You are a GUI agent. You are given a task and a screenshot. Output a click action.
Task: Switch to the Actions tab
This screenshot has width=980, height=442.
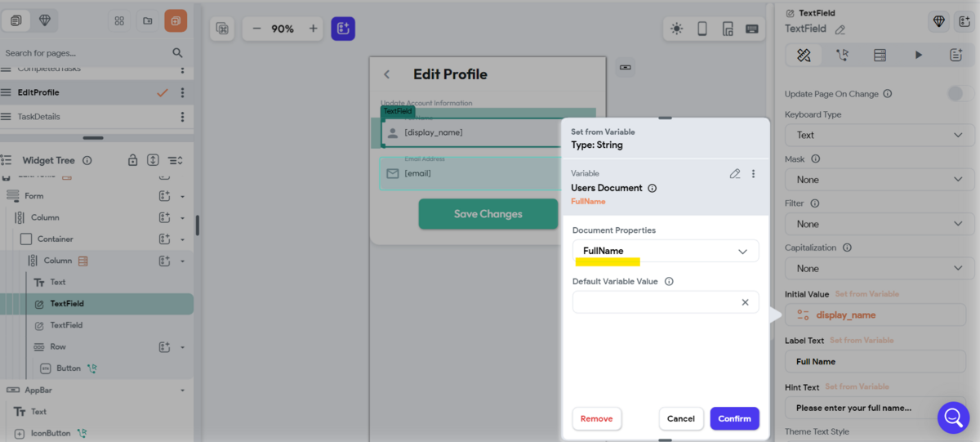[842, 55]
